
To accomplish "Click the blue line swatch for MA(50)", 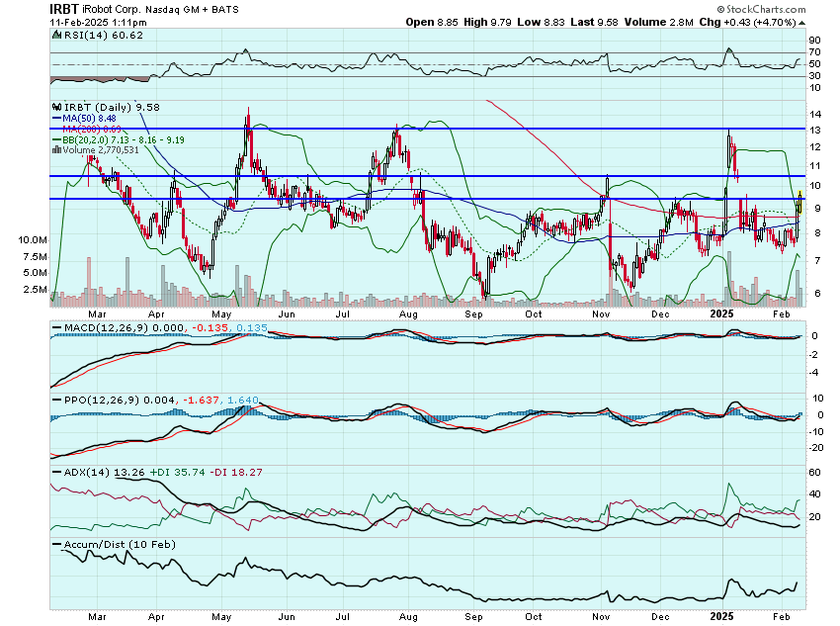I will [56, 119].
